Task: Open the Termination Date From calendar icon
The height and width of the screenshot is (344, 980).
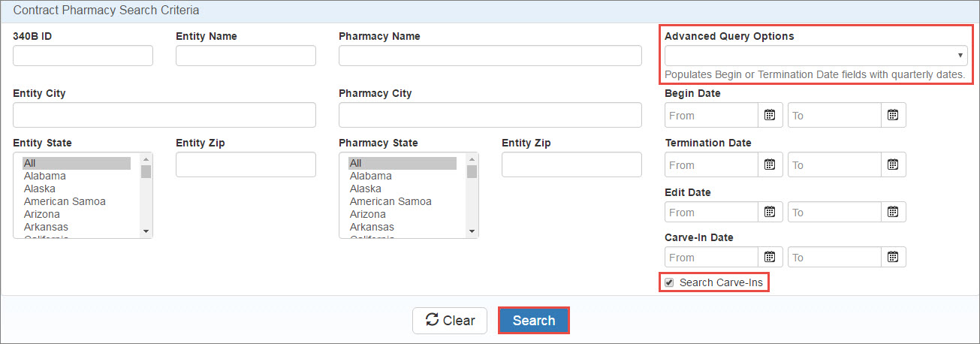Action: click(770, 164)
